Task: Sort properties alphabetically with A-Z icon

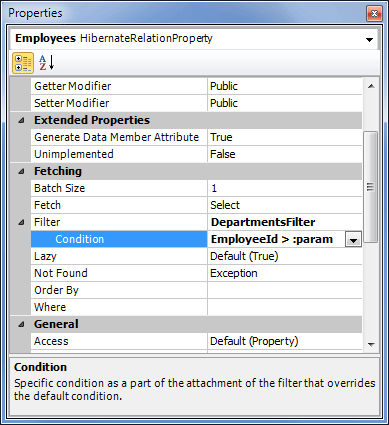Action: (x=47, y=63)
